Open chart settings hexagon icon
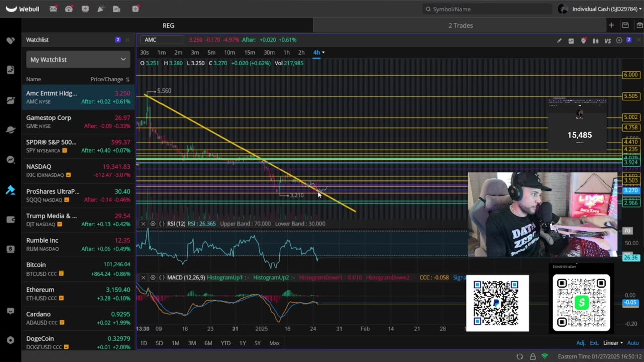Screen dimensions: 644x362 (619, 41)
